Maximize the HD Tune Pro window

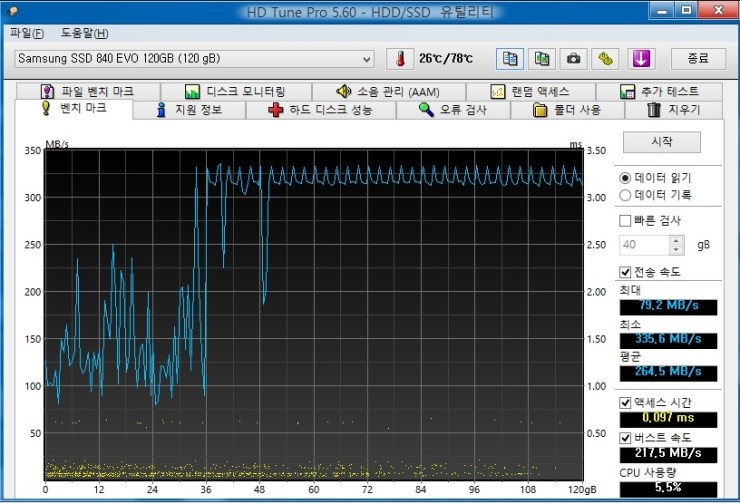(686, 10)
